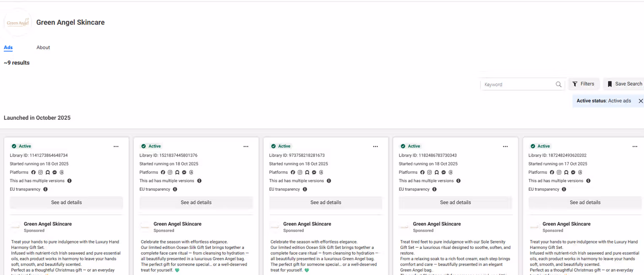Click multiple versions info icon on ad 1872482493620202
This screenshot has width=644, height=275.
pos(588,181)
